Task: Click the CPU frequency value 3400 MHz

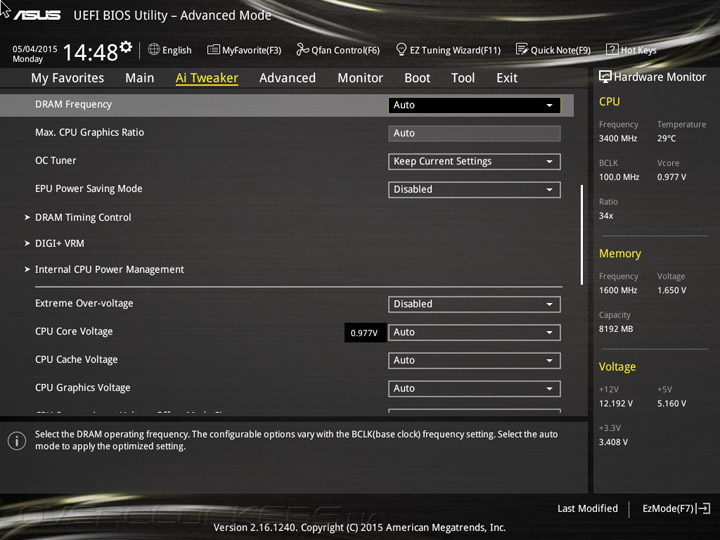Action: pyautogui.click(x=618, y=138)
